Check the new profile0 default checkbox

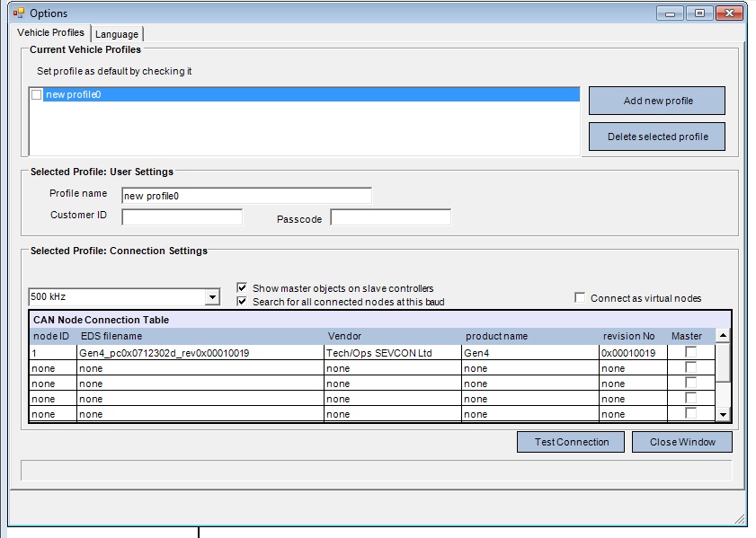point(36,94)
